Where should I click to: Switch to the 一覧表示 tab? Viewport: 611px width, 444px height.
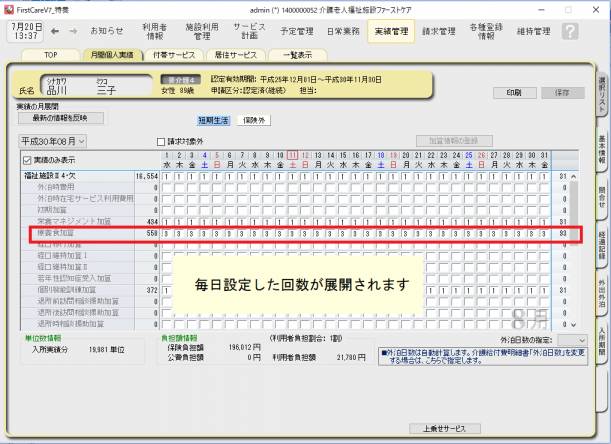click(x=296, y=56)
